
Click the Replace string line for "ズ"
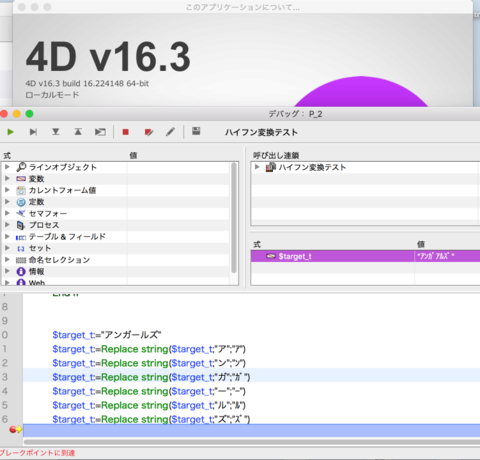[151, 419]
